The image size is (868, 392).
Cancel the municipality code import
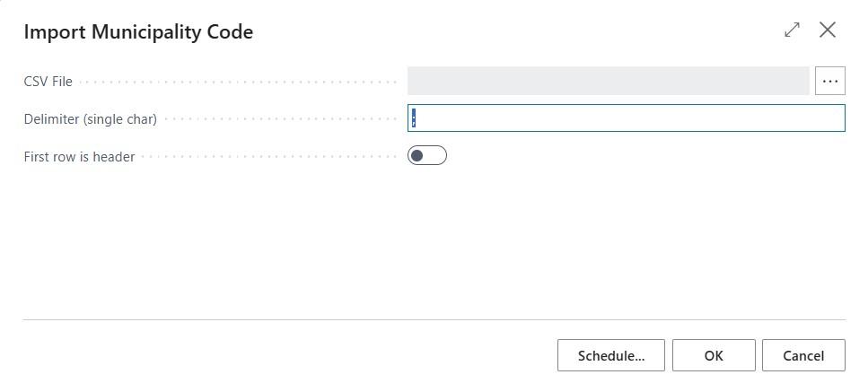tap(803, 355)
